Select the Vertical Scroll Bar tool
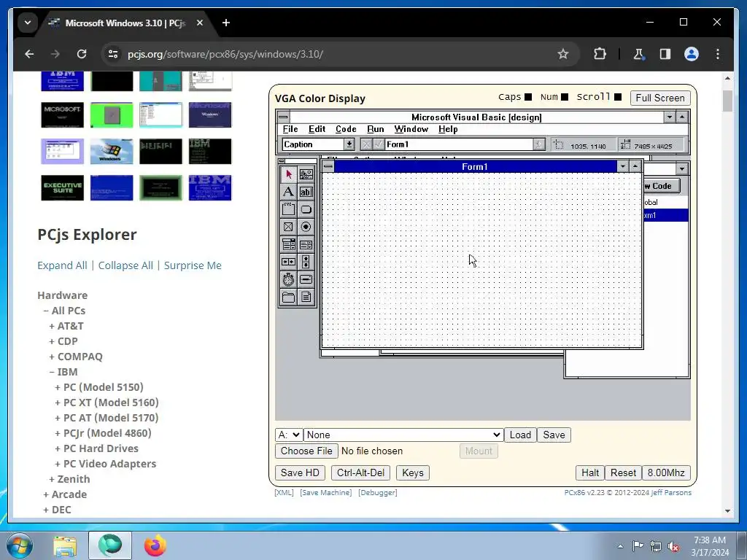Viewport: 747px width, 560px height. [306, 262]
